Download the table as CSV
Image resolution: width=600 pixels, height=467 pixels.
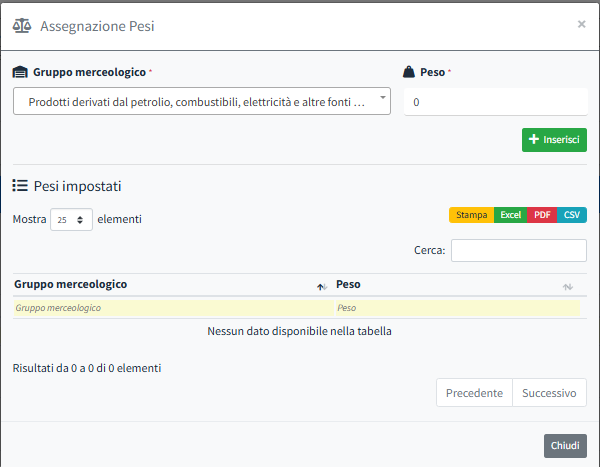572,215
